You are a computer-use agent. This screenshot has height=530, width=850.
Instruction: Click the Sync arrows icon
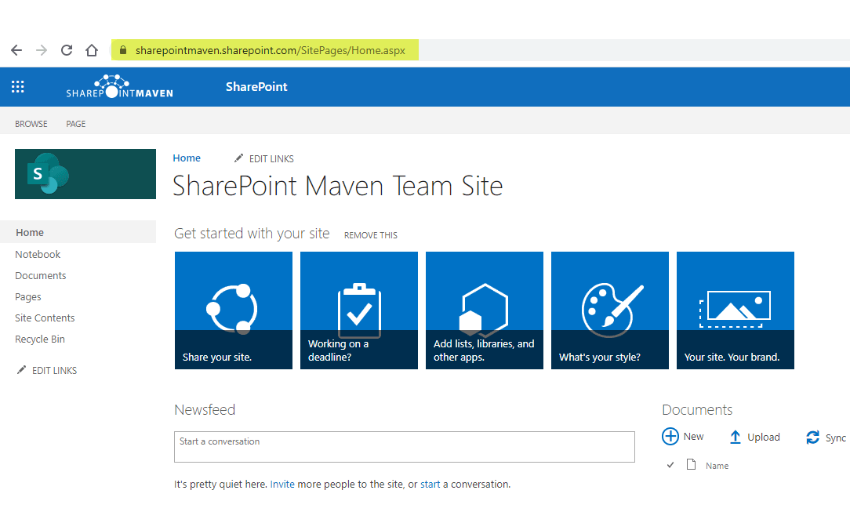click(813, 437)
